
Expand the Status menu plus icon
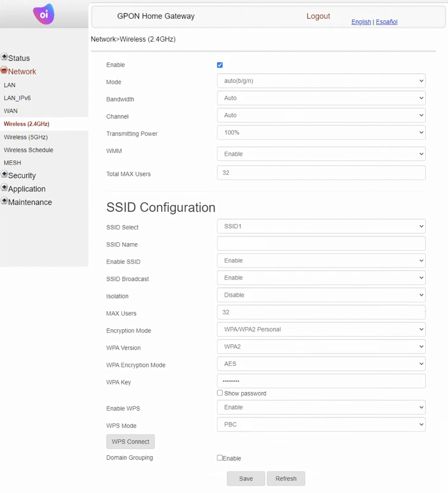point(4,56)
